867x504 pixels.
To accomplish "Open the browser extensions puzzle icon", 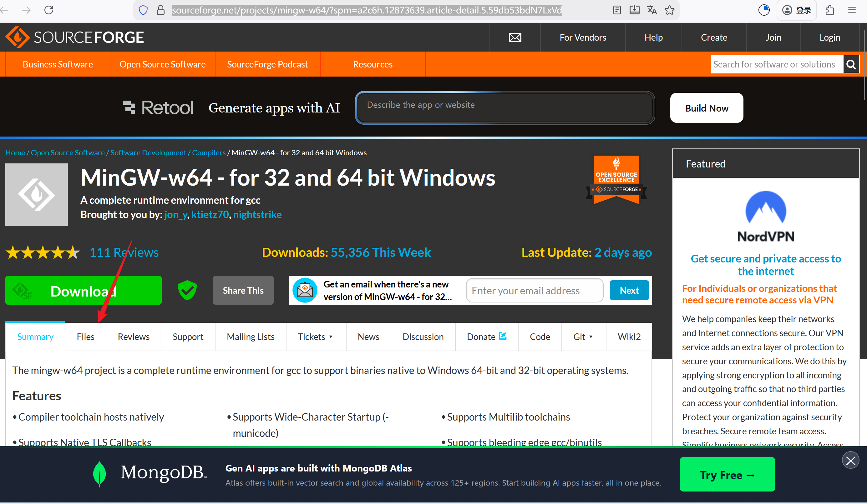I will coord(829,10).
